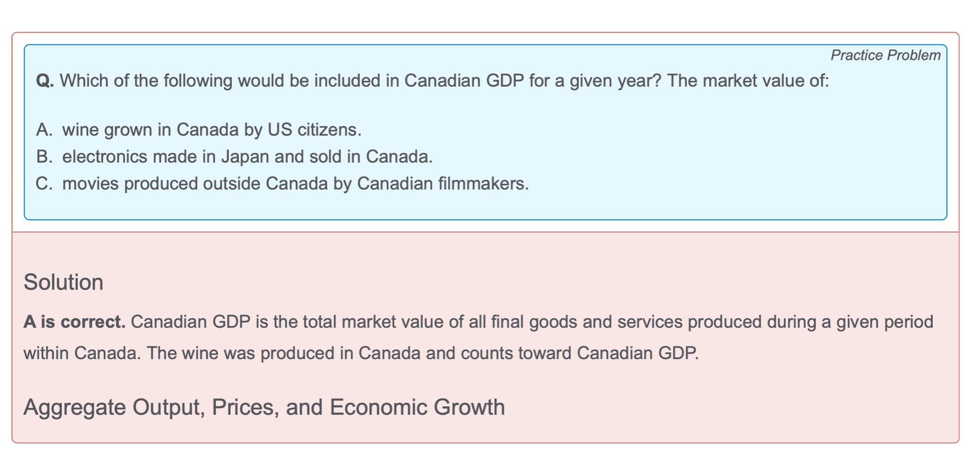The width and height of the screenshot is (980, 470).
Task: Click the Solution heading
Action: click(64, 282)
